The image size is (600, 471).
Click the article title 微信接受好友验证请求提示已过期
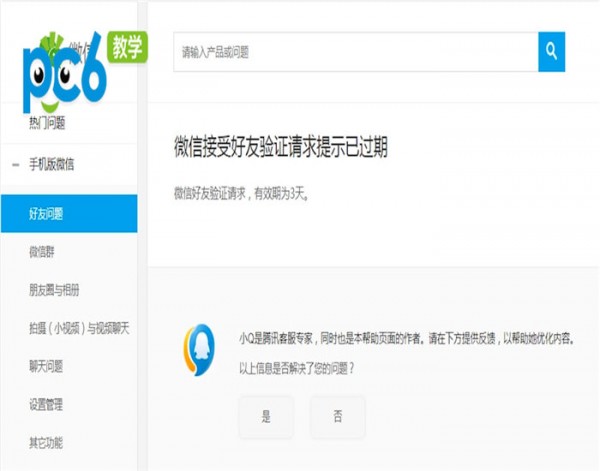[x=281, y=147]
